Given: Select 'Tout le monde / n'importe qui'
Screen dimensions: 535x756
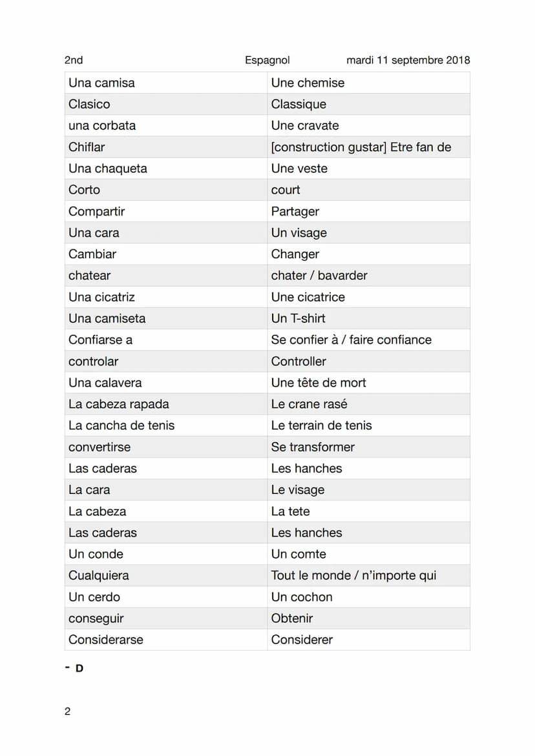Looking at the screenshot, I should point(353,575).
